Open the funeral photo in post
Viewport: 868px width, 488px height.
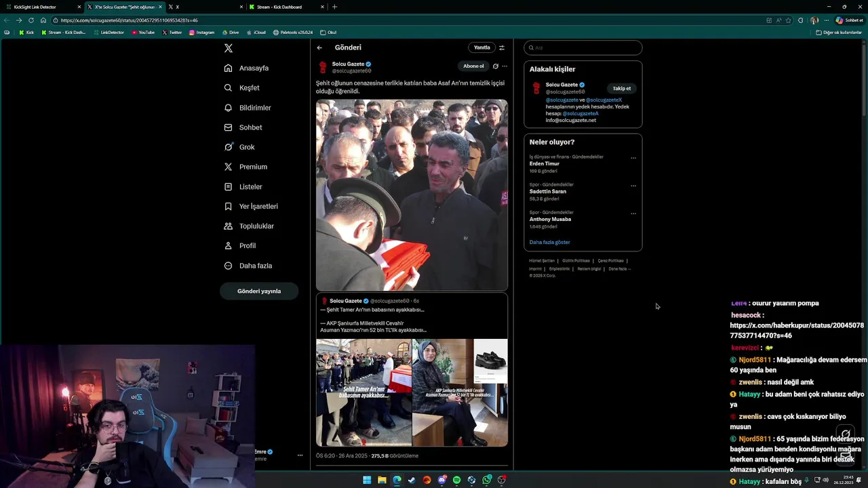tap(412, 195)
